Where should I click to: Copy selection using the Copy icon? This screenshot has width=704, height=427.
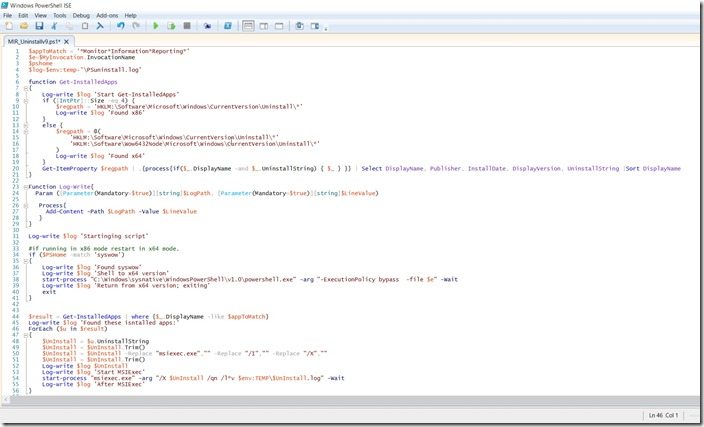coord(69,26)
